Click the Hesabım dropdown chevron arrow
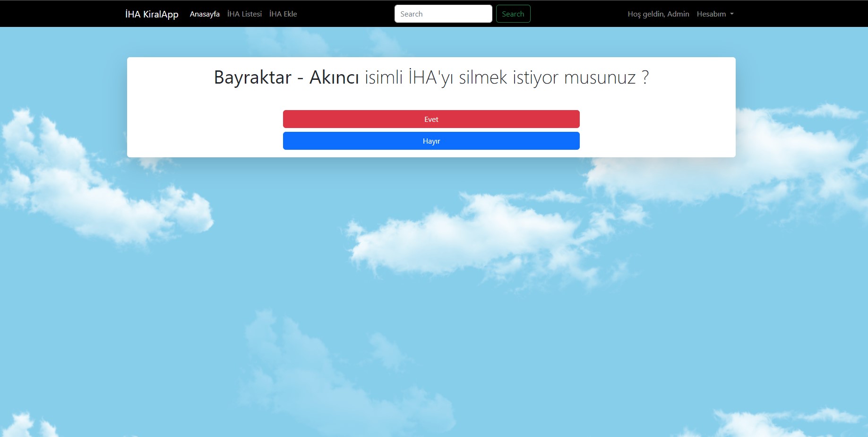This screenshot has width=868, height=437. [x=731, y=15]
